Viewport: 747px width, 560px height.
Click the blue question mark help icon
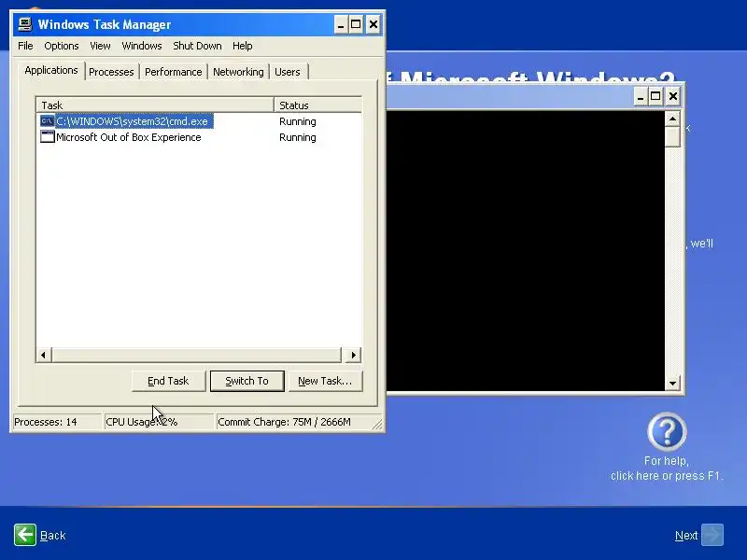tap(667, 431)
